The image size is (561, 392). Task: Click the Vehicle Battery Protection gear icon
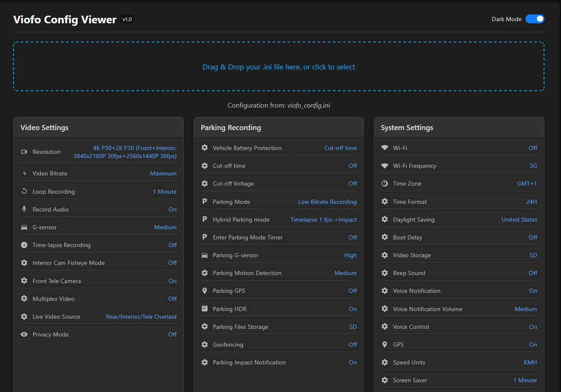(x=205, y=147)
